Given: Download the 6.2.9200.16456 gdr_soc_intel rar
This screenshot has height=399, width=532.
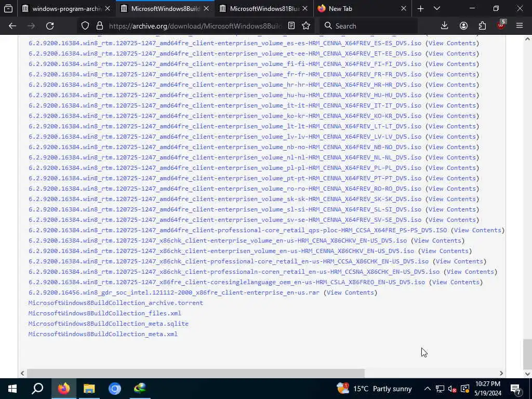Looking at the screenshot, I should [174, 292].
